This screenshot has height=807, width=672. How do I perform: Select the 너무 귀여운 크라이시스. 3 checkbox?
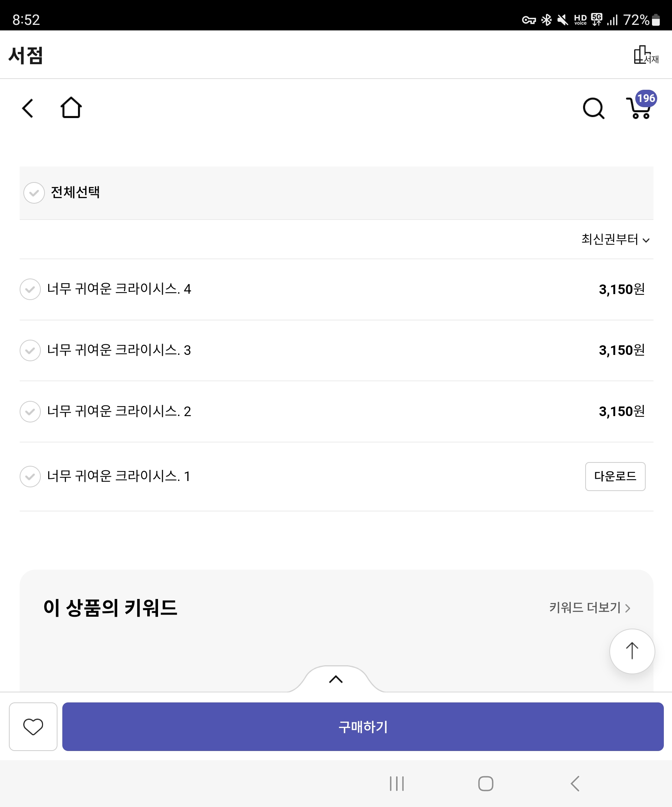30,350
